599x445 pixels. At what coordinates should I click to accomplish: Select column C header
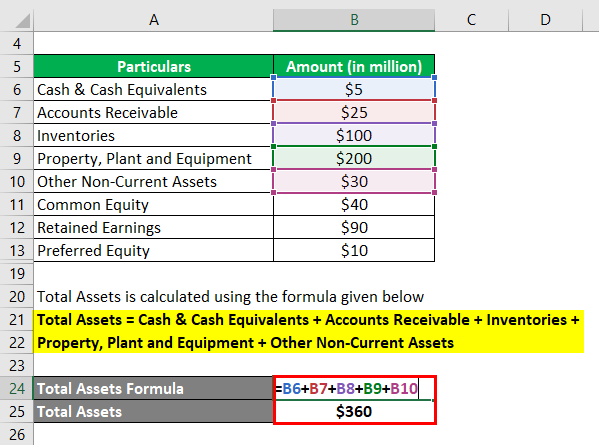click(x=471, y=19)
